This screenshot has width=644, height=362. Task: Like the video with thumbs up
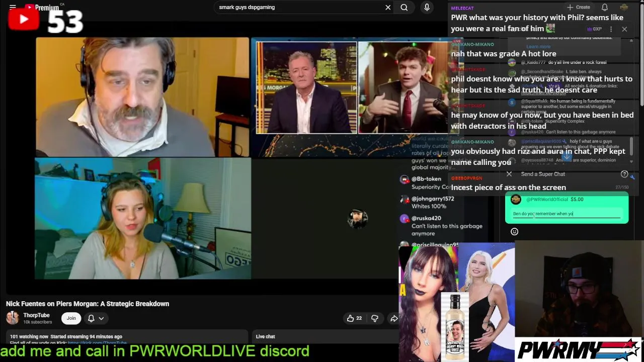click(354, 318)
